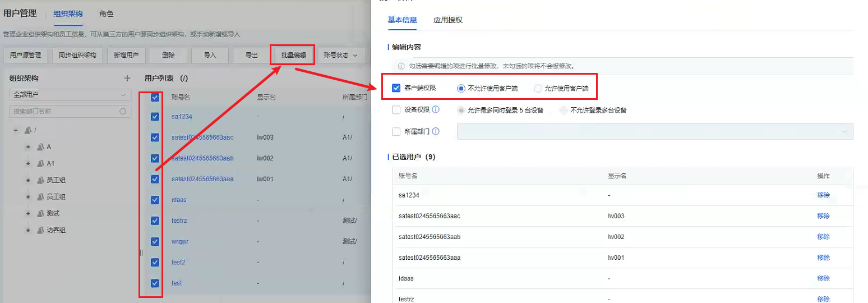Viewport: 868px width, 303px height.
Task: Click the info icon next to 所属部门
Action: coord(436,131)
